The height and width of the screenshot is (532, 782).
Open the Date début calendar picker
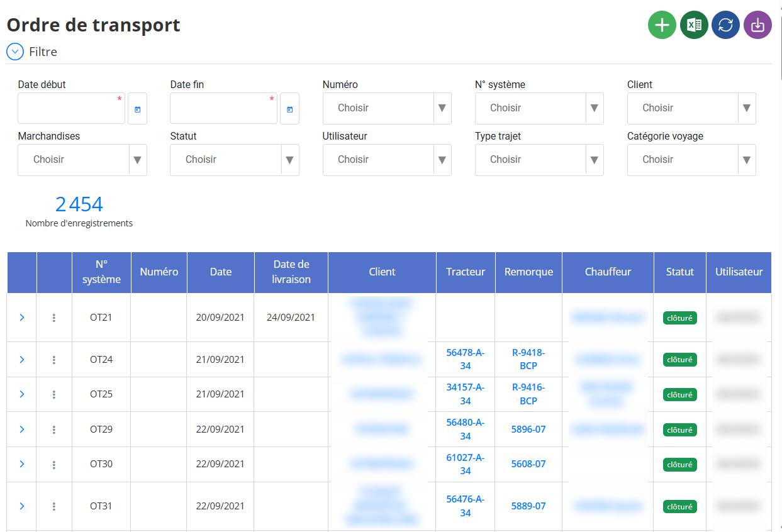click(x=137, y=109)
